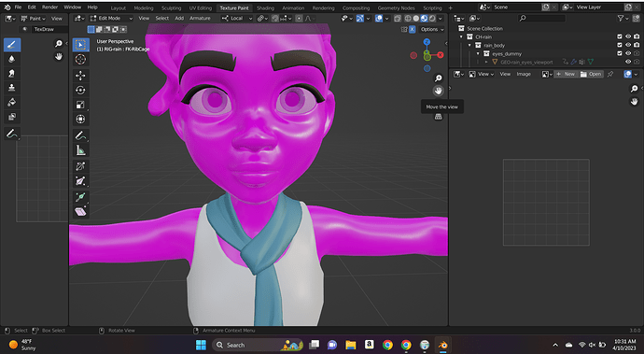Enable proportional editing toggle
644x354 pixels.
pos(299,18)
